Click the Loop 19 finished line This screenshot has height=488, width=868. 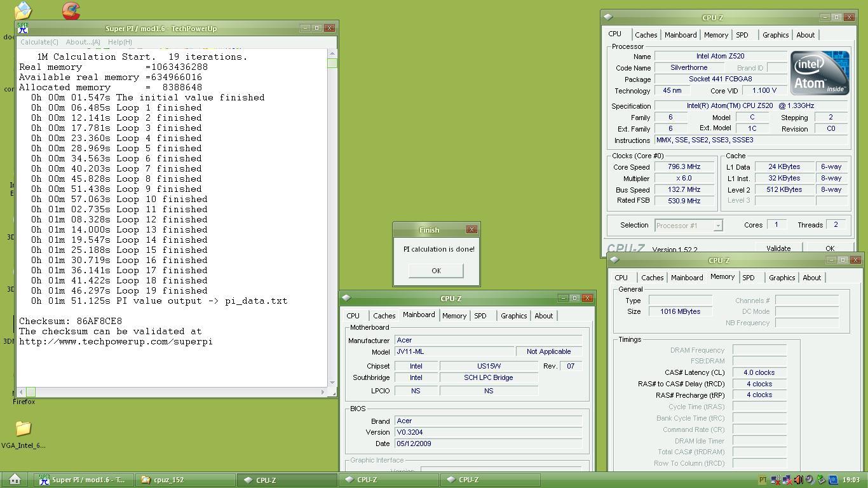[119, 290]
